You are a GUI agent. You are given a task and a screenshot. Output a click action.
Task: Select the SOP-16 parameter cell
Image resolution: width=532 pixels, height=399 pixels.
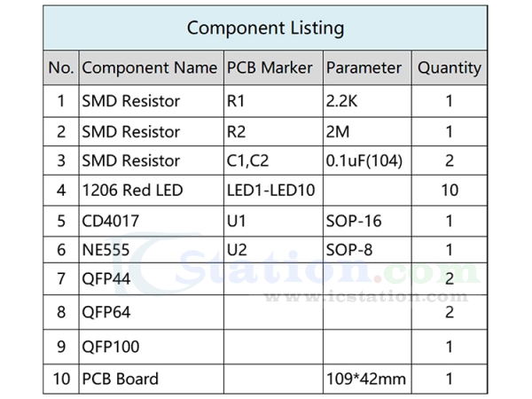pyautogui.click(x=353, y=220)
